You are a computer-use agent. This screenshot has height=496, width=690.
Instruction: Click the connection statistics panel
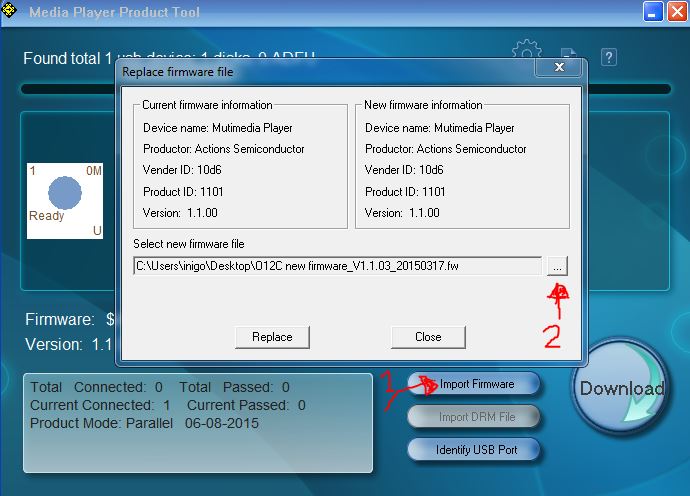click(197, 422)
